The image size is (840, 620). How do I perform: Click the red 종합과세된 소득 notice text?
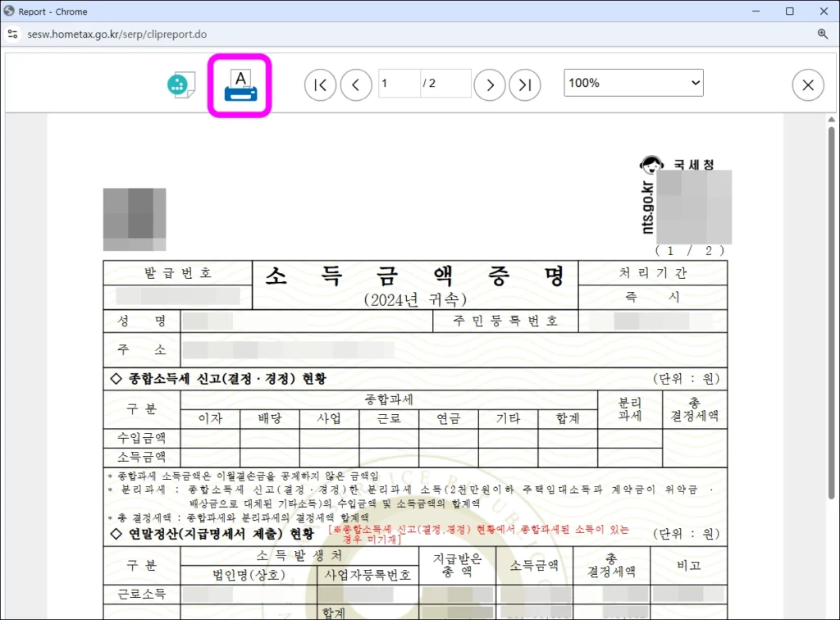pos(478,534)
